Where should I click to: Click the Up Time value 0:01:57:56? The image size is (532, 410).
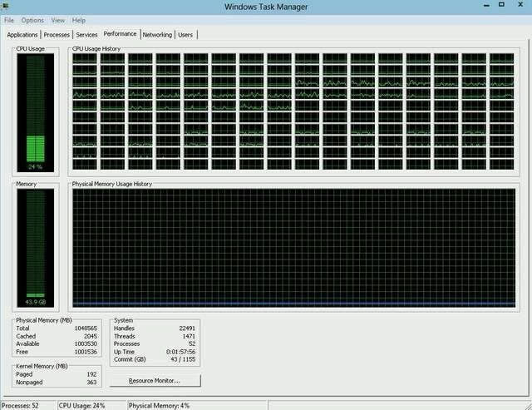181,352
